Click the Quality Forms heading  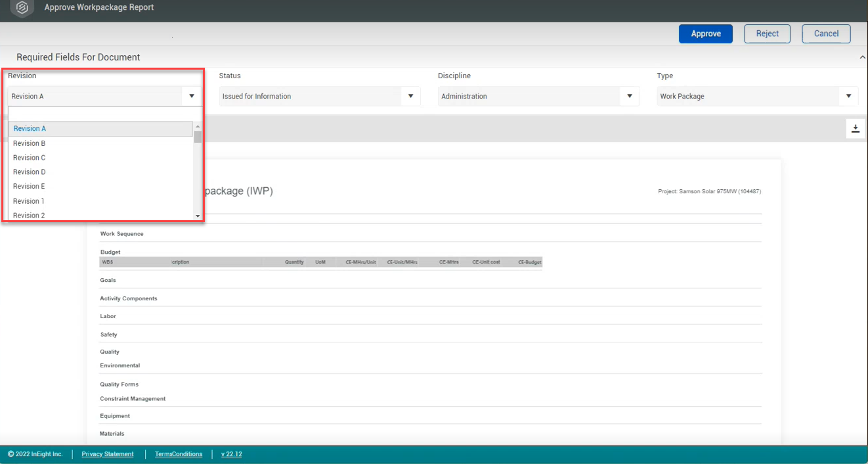(119, 384)
